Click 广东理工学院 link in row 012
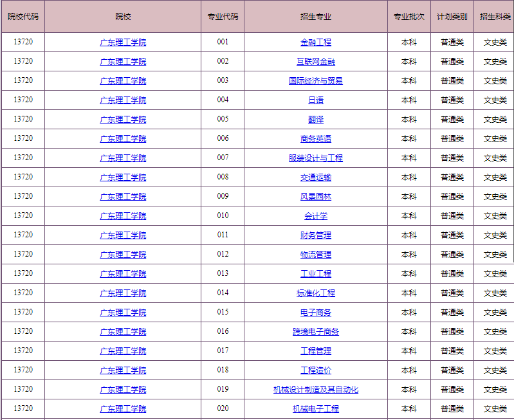 pos(123,255)
